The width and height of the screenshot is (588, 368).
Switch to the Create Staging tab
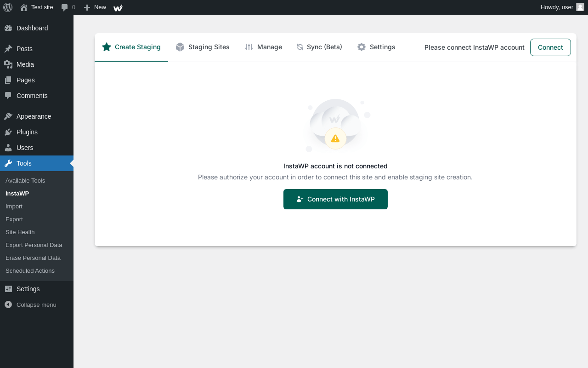(x=131, y=47)
